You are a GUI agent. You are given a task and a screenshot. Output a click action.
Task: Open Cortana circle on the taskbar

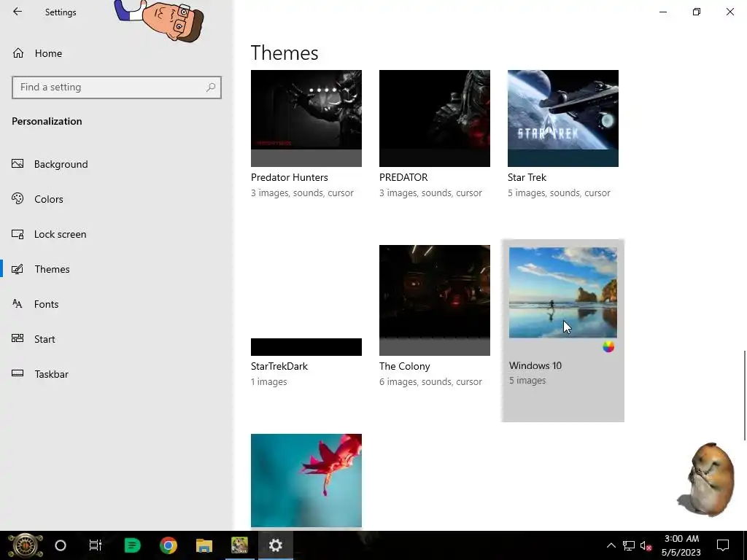[x=61, y=545]
